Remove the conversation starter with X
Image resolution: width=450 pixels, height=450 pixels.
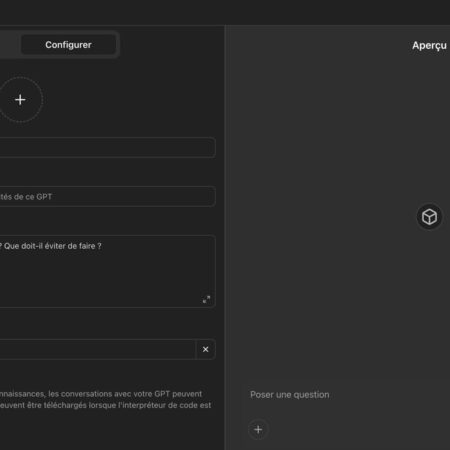[x=206, y=349]
